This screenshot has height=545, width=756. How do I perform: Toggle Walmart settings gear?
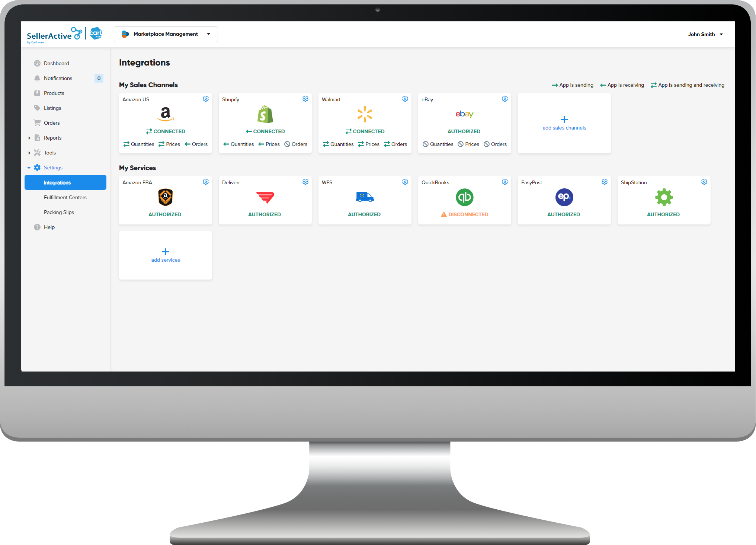tap(406, 99)
